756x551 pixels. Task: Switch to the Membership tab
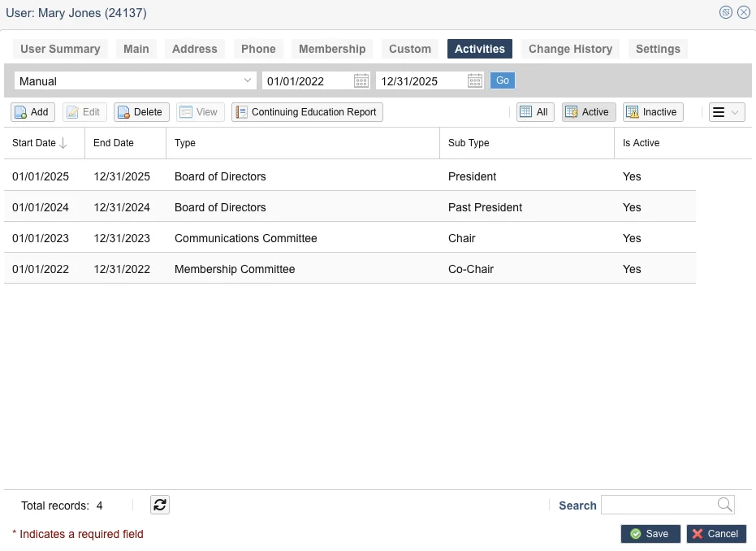point(332,48)
